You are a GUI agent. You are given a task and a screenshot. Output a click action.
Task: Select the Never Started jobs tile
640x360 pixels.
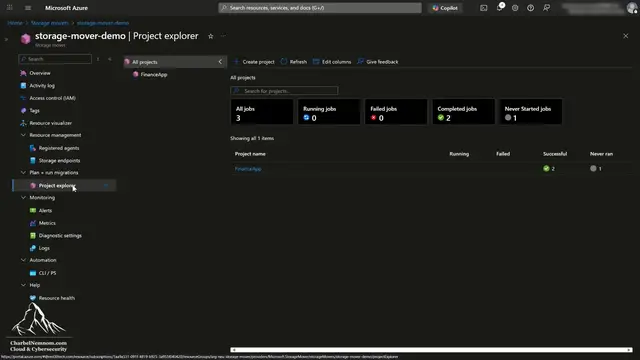pyautogui.click(x=531, y=112)
